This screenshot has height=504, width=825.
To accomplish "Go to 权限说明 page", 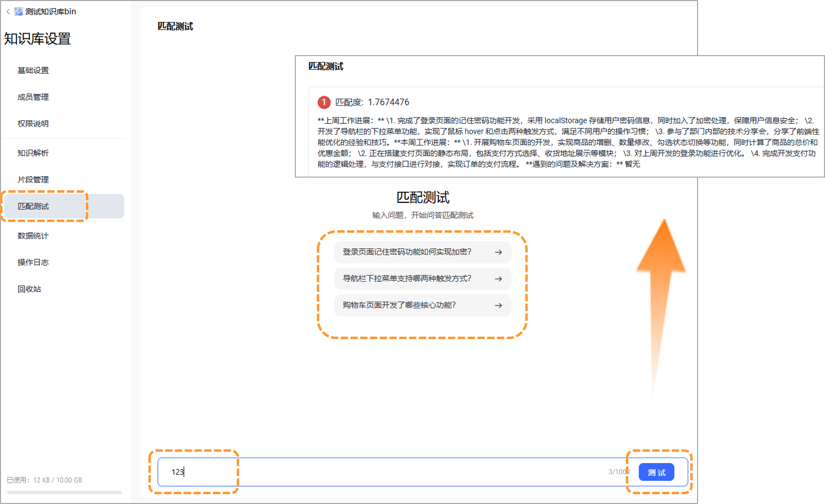I will pyautogui.click(x=33, y=124).
